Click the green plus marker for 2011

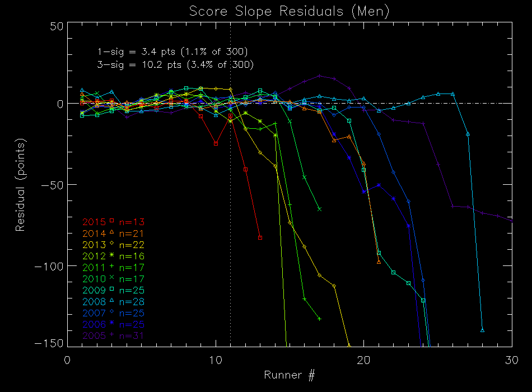[112, 267]
